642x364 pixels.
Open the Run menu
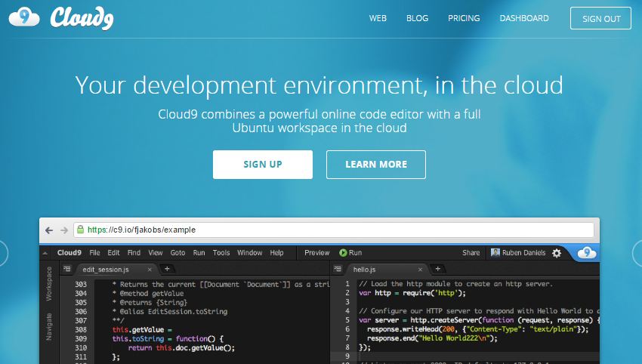coord(199,253)
